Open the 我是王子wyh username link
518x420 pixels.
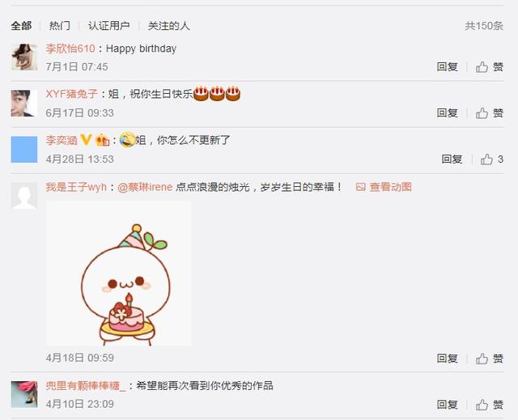pos(76,187)
